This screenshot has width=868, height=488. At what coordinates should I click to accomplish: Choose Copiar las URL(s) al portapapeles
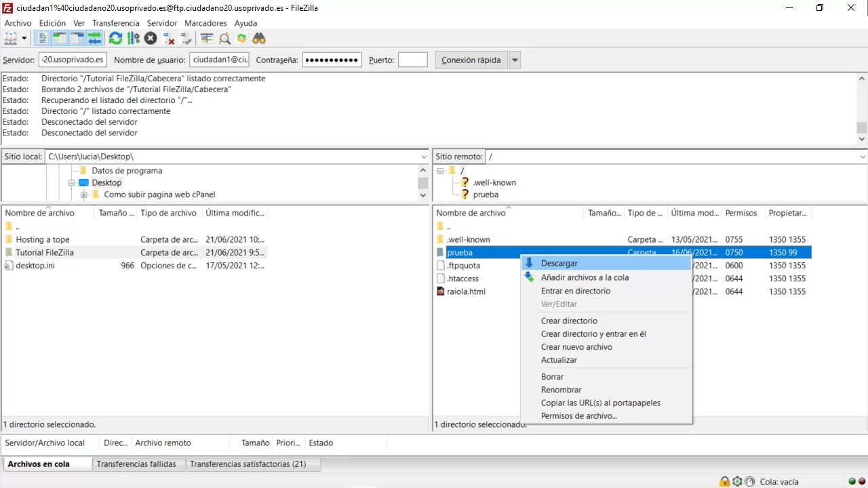606,403
